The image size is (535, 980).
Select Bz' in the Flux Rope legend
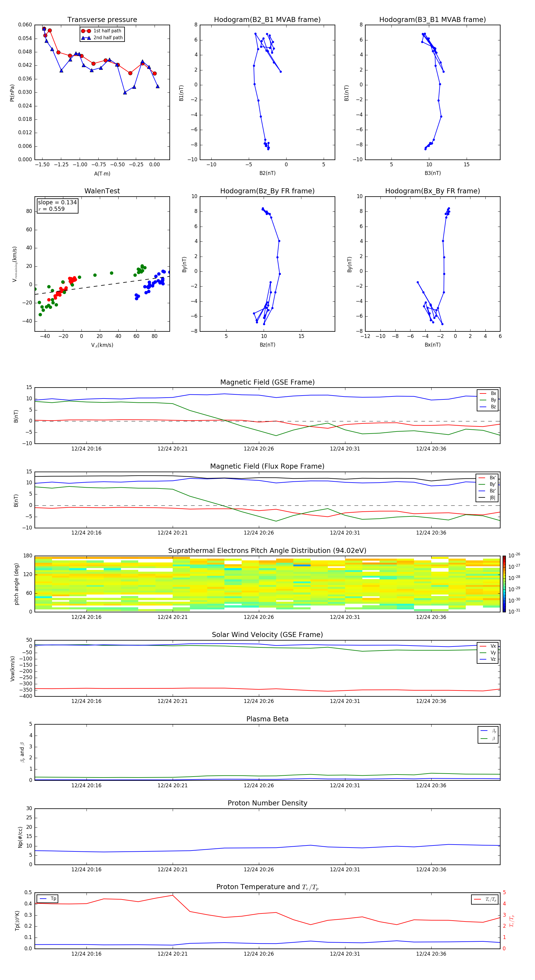(487, 491)
